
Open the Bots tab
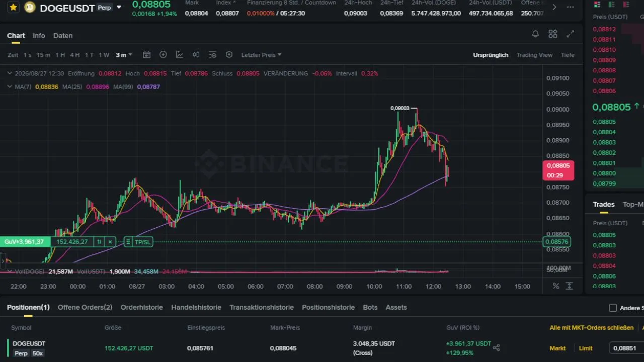(370, 307)
